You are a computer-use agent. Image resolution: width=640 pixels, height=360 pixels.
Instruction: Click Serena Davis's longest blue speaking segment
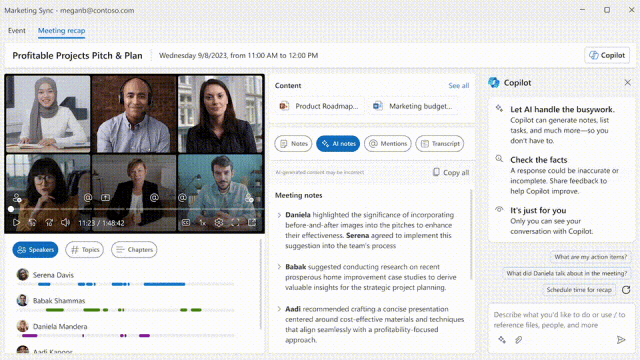164,284
